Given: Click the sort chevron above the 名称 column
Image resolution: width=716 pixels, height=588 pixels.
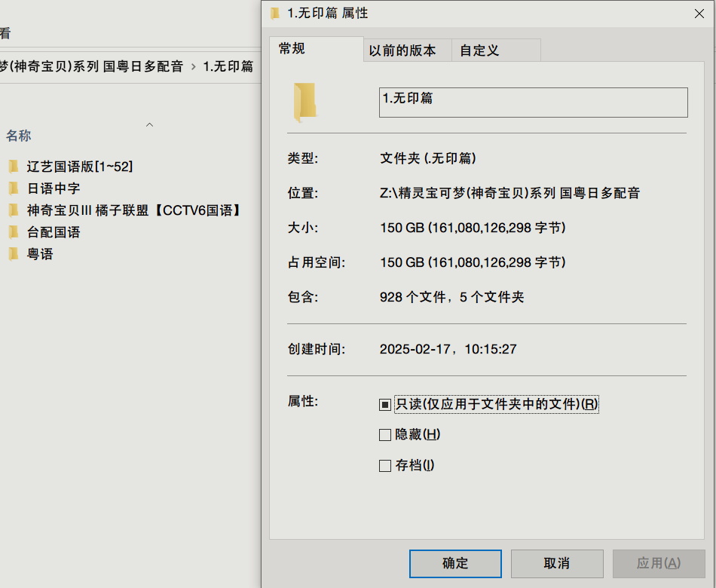Looking at the screenshot, I should (149, 124).
